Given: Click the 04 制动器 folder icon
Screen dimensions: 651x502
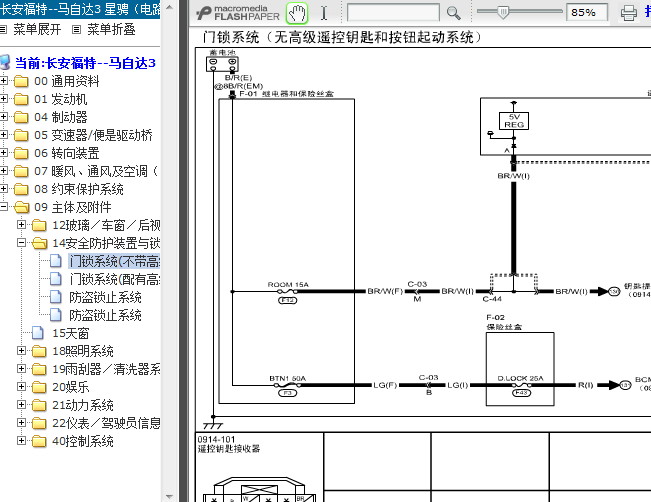Looking at the screenshot, I should [21, 117].
